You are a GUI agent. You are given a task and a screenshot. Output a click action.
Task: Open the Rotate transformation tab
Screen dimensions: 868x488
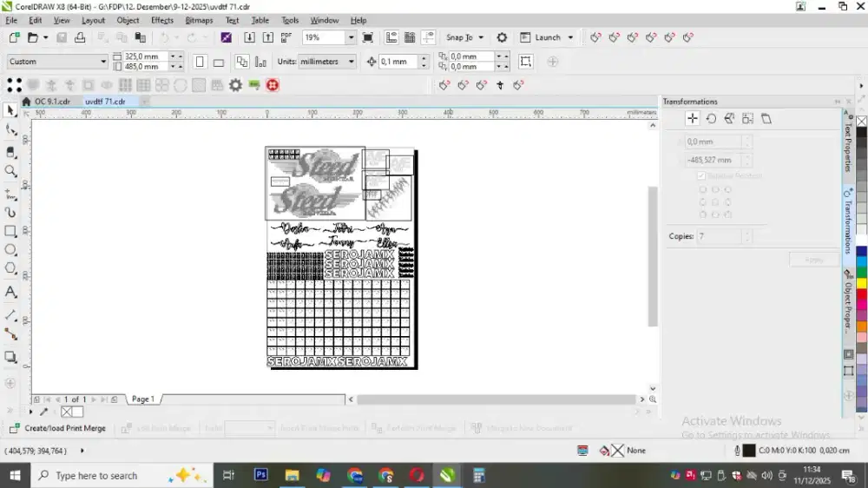[x=712, y=119]
